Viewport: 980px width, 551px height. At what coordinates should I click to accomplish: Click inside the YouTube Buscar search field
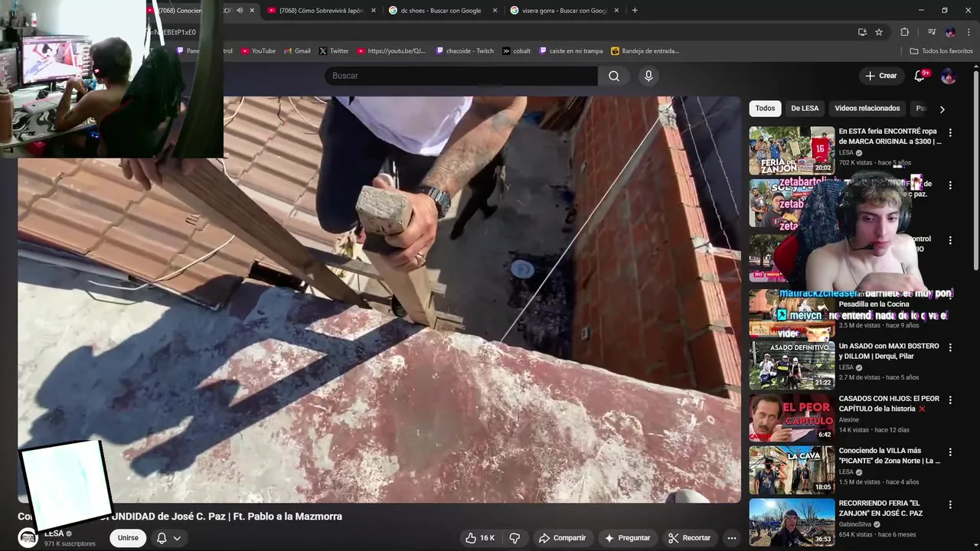coord(461,76)
